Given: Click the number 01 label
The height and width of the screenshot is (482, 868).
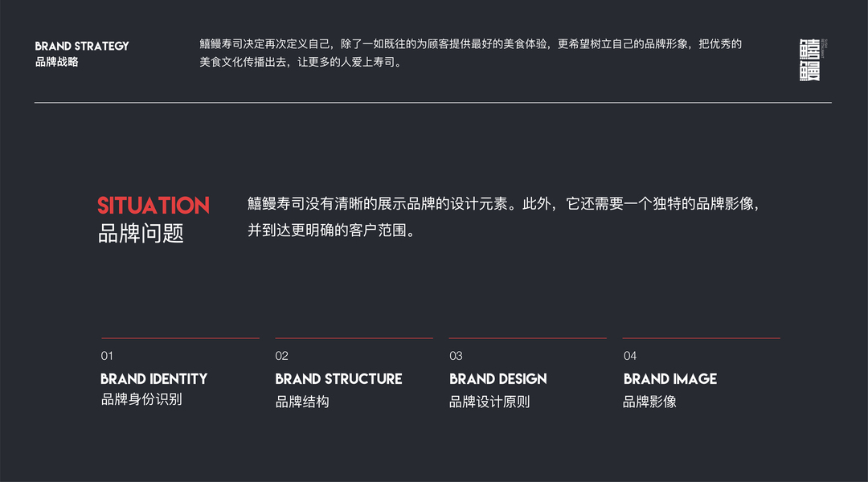Looking at the screenshot, I should (x=107, y=356).
